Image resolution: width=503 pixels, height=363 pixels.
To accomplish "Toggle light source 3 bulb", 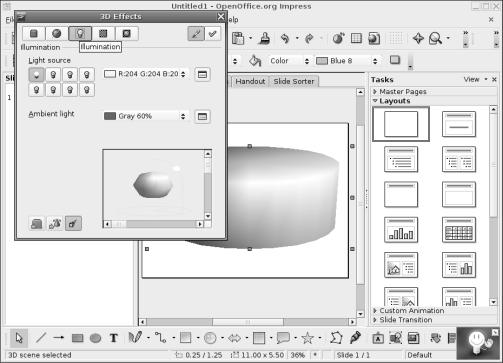I will pos(70,75).
